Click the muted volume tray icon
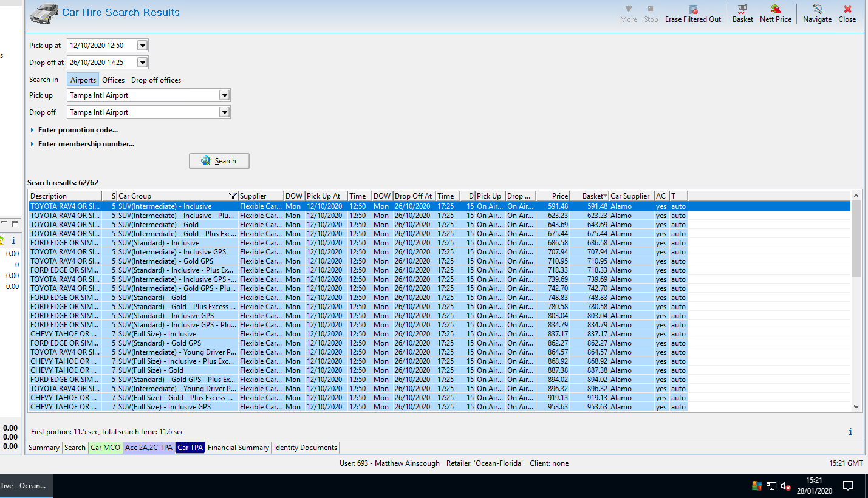Image resolution: width=868 pixels, height=498 pixels. click(x=785, y=486)
